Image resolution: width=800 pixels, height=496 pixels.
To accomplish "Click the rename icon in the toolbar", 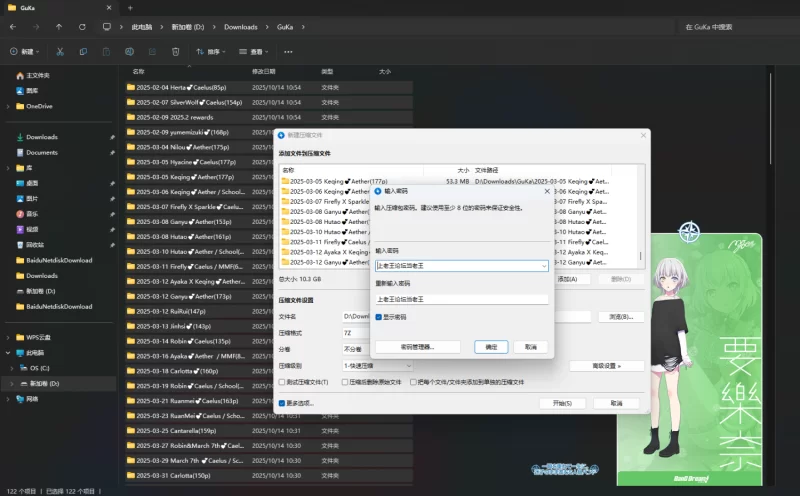I will [128, 51].
